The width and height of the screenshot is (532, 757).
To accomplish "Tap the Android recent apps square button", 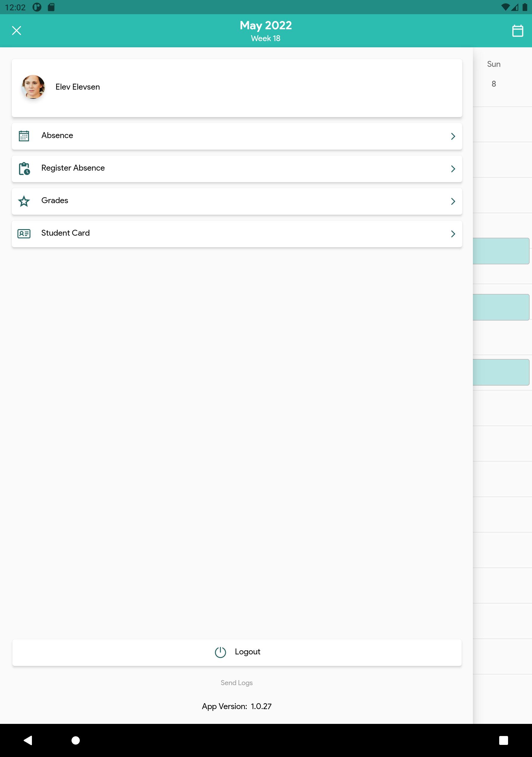I will (503, 740).
